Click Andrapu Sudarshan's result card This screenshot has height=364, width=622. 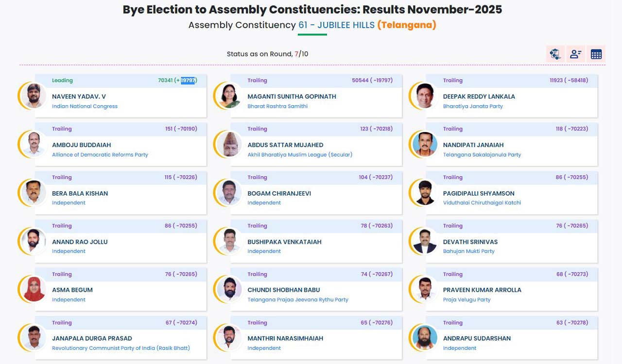click(x=510, y=338)
